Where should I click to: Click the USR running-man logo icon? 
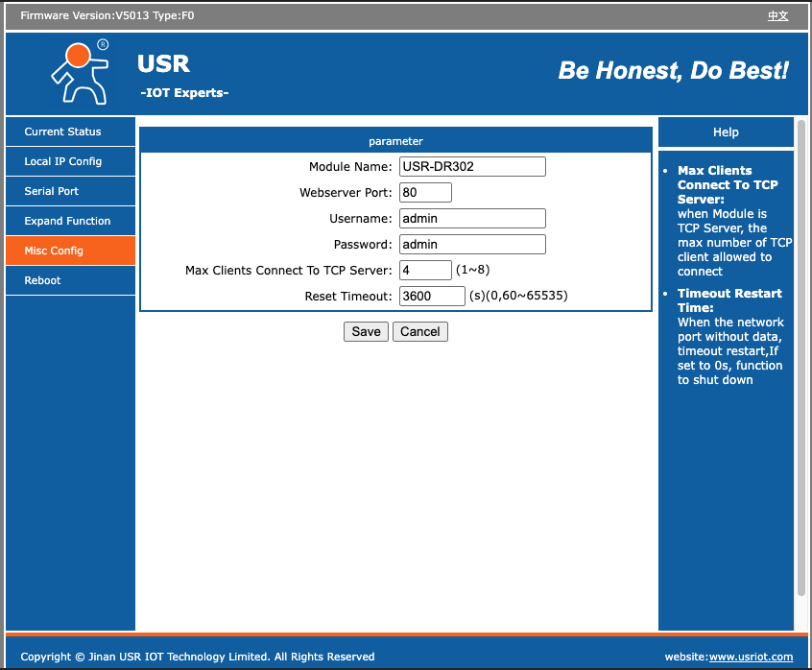click(81, 71)
